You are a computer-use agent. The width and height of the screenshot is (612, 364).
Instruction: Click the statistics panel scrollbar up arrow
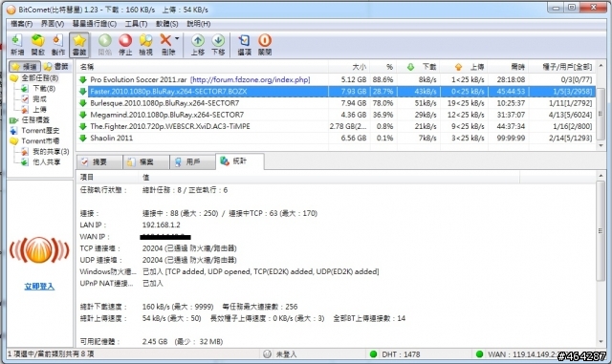(x=601, y=176)
